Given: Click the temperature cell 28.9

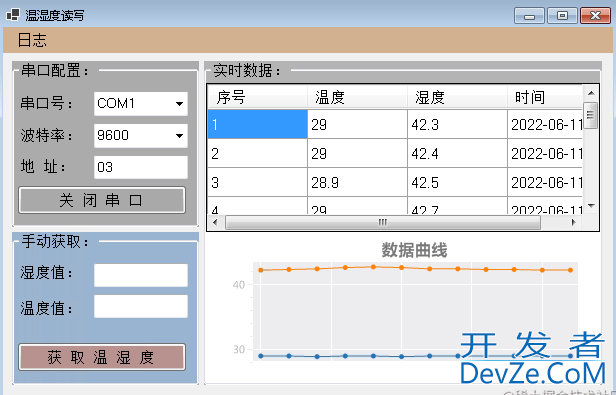Looking at the screenshot, I should pos(357,182).
